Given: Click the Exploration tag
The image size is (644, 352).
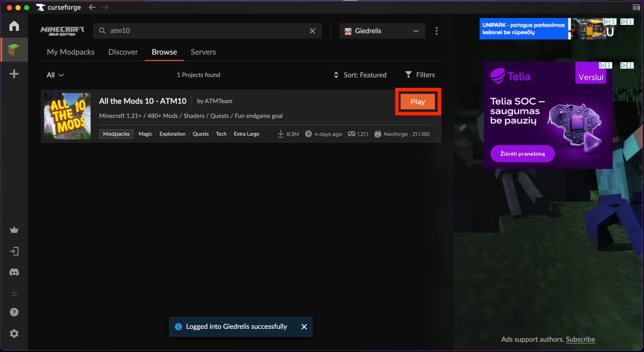Looking at the screenshot, I should (x=172, y=134).
